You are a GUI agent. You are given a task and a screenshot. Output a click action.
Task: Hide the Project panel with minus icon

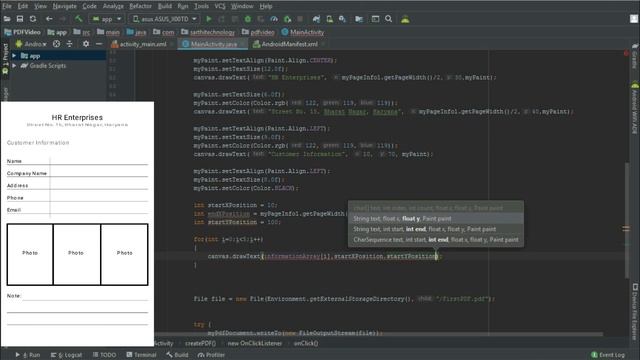coord(99,44)
